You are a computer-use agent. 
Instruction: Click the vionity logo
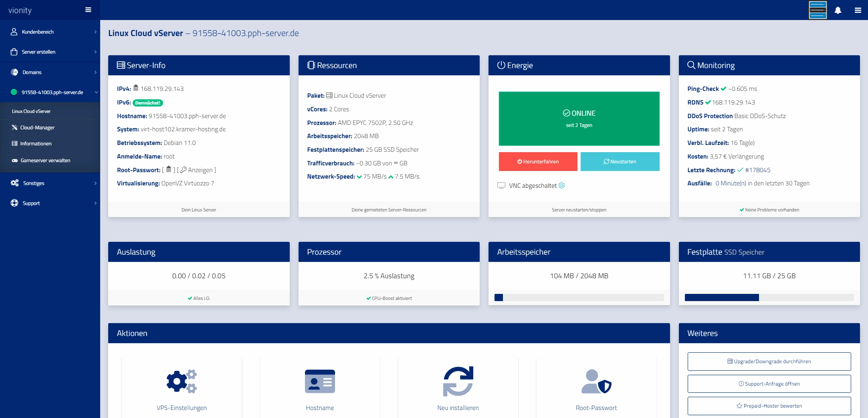[x=20, y=10]
